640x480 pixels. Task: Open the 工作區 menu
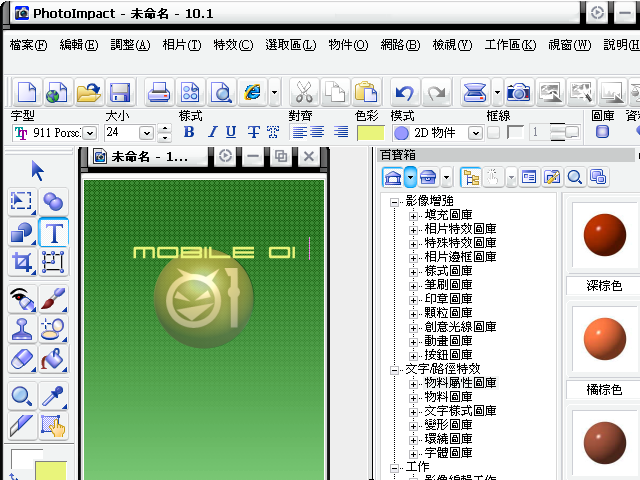[x=510, y=44]
